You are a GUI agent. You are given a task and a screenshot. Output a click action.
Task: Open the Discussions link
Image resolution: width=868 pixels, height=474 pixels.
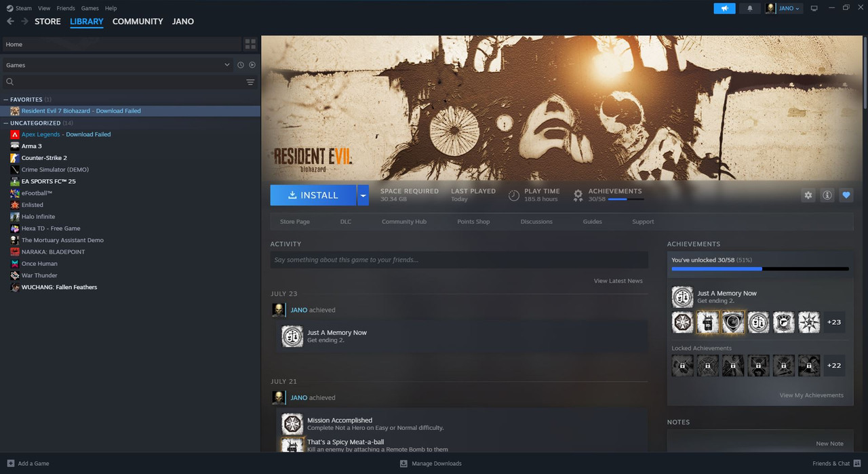536,222
